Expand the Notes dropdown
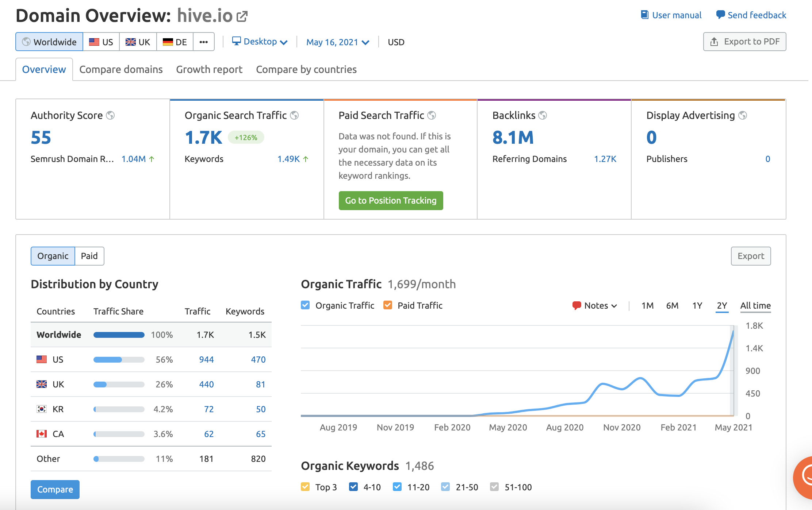This screenshot has height=510, width=812. pos(595,306)
